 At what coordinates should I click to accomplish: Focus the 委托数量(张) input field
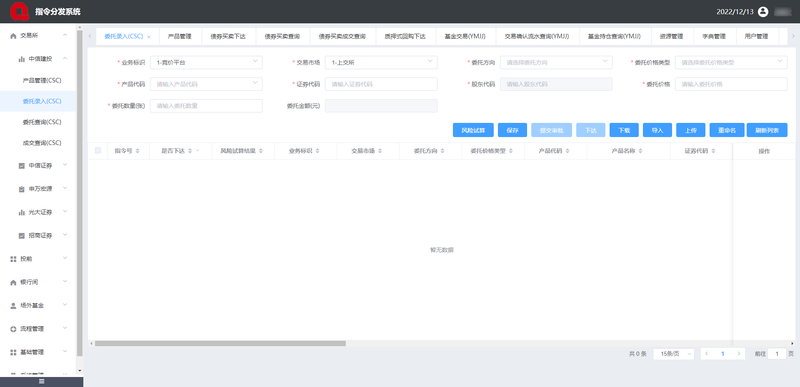point(206,106)
